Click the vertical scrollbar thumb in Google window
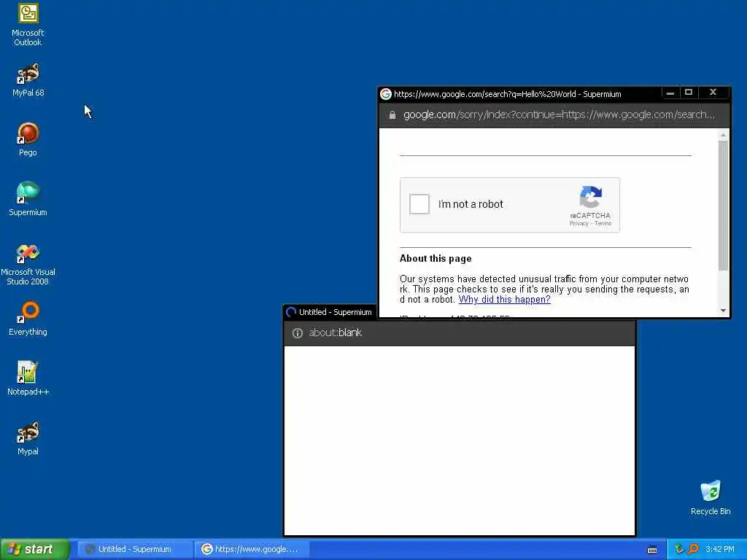This screenshot has width=747, height=560. [723, 206]
